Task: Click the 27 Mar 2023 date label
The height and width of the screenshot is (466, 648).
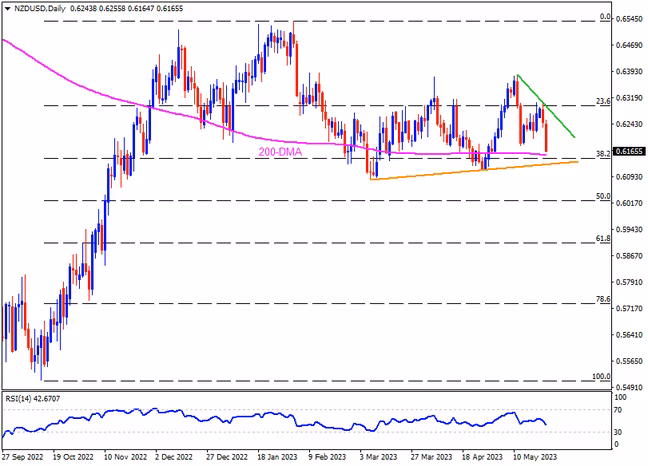Action: pyautogui.click(x=431, y=457)
